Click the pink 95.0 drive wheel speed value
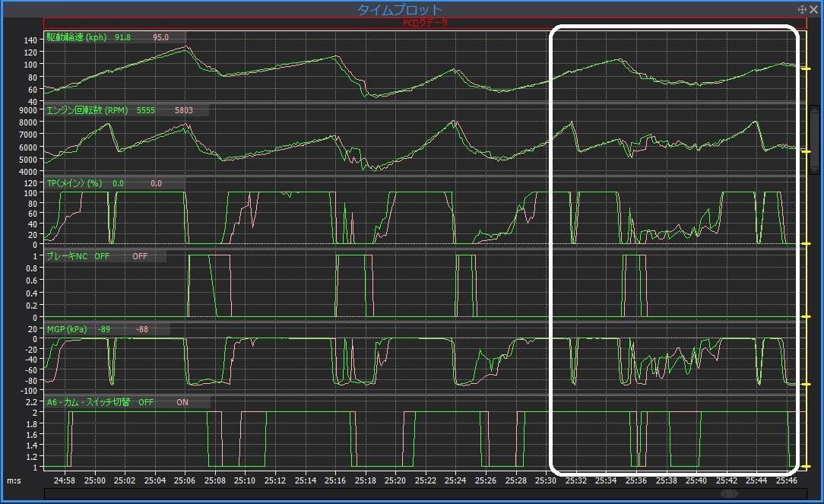Image resolution: width=824 pixels, height=504 pixels. [161, 37]
